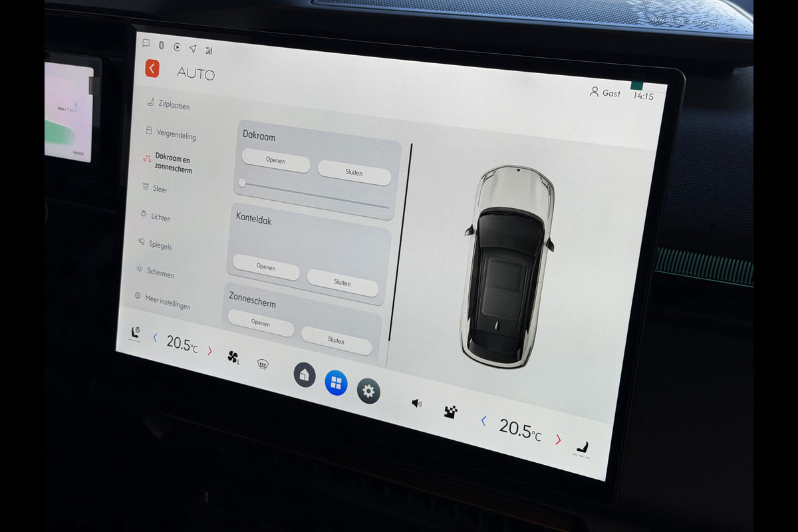Toggle the windshield defrost icon
Screen dimensions: 798x532
coord(263,364)
